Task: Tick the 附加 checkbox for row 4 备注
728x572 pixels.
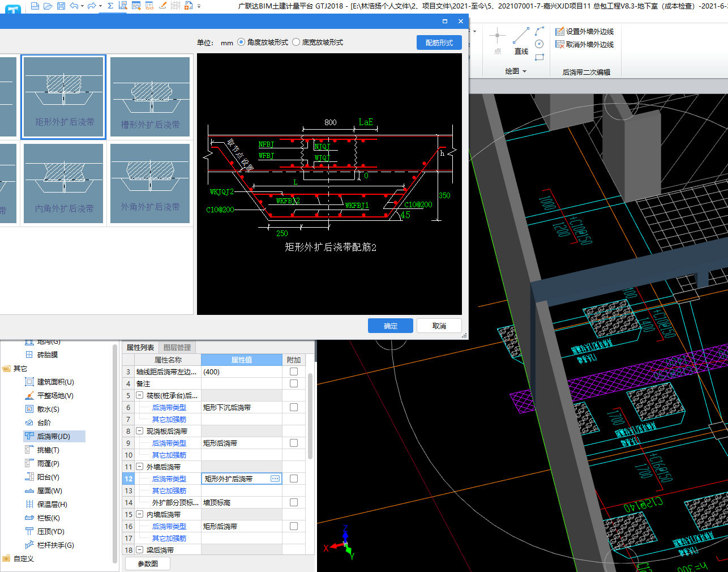Action: pos(294,384)
